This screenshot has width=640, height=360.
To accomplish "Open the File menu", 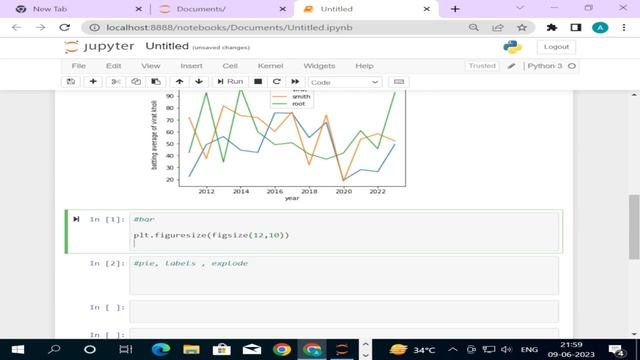I will 79,66.
